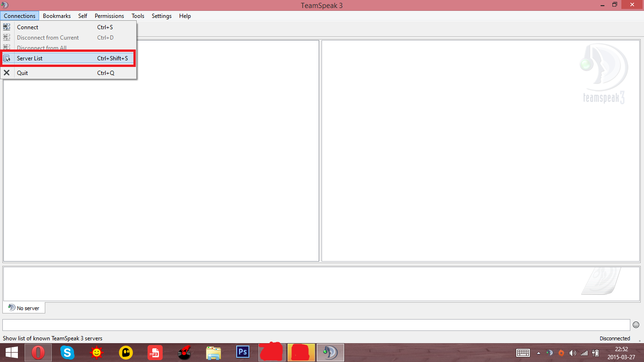Close the open Connections menu via its title

(20, 16)
